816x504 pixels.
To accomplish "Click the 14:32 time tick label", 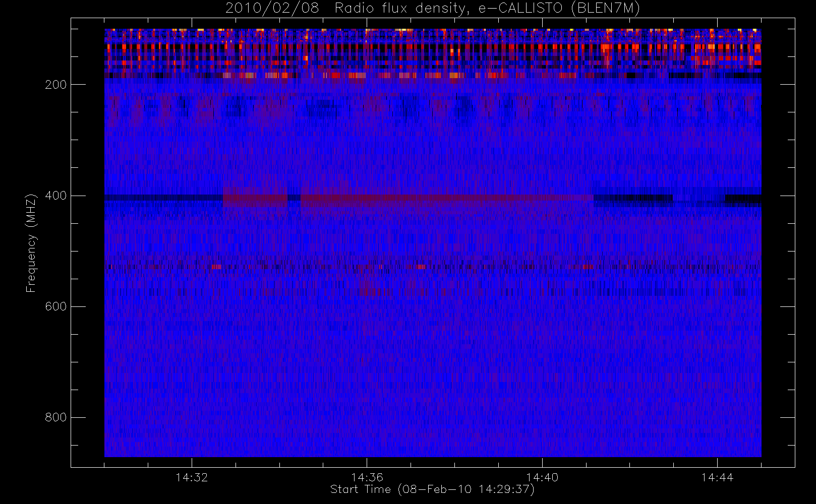I will click(192, 477).
